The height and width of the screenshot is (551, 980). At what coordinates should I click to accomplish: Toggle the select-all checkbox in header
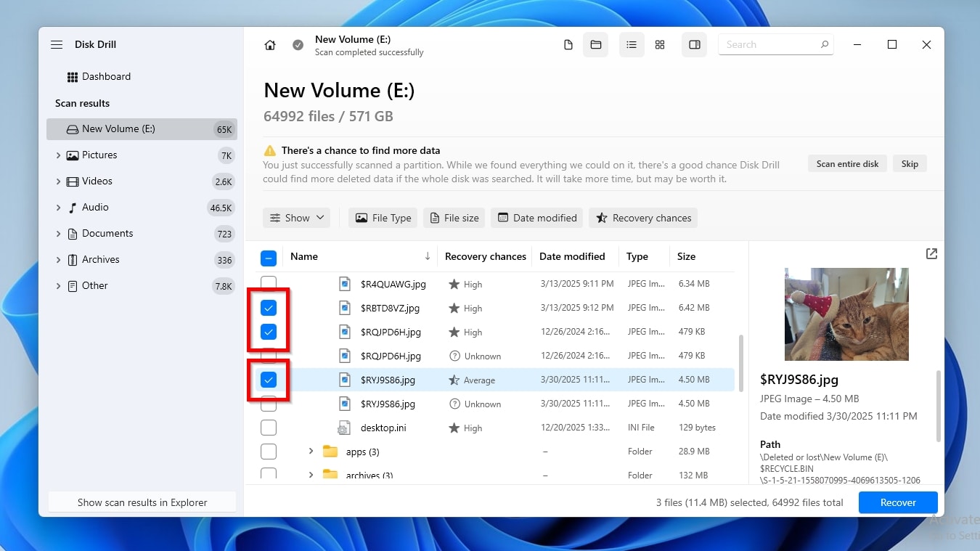(269, 256)
